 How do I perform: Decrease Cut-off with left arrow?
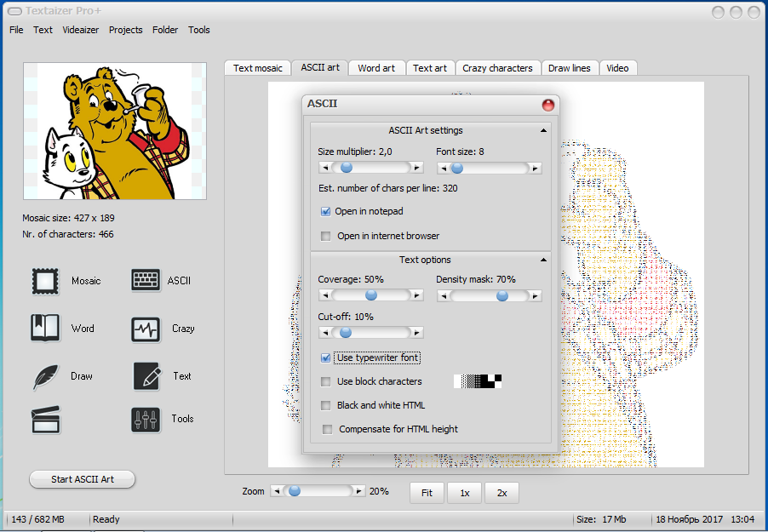click(x=324, y=333)
